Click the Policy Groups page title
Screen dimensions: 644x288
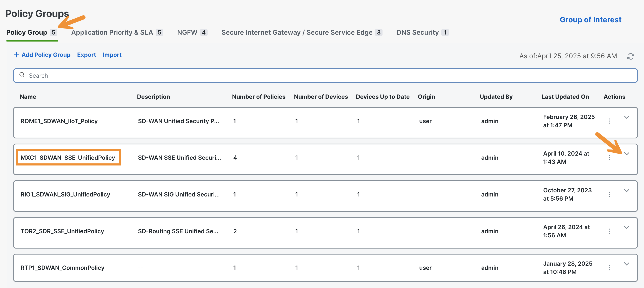coord(37,13)
